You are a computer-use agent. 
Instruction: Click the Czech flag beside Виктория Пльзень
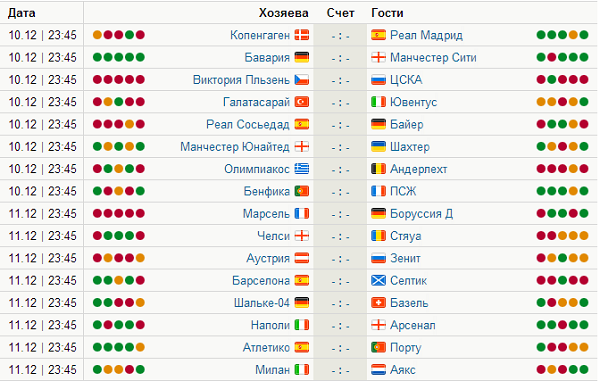pos(302,80)
